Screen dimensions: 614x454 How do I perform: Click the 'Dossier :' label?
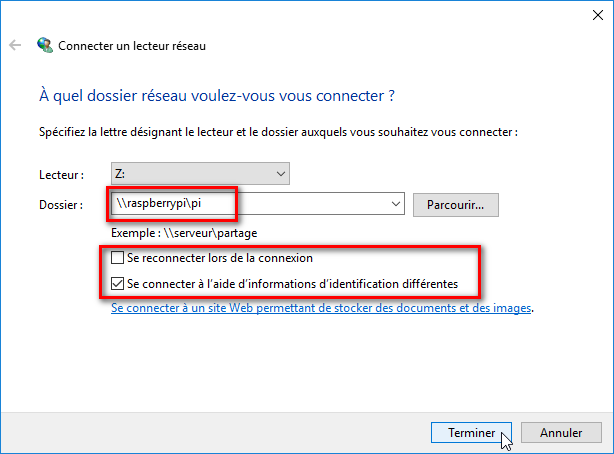click(61, 204)
